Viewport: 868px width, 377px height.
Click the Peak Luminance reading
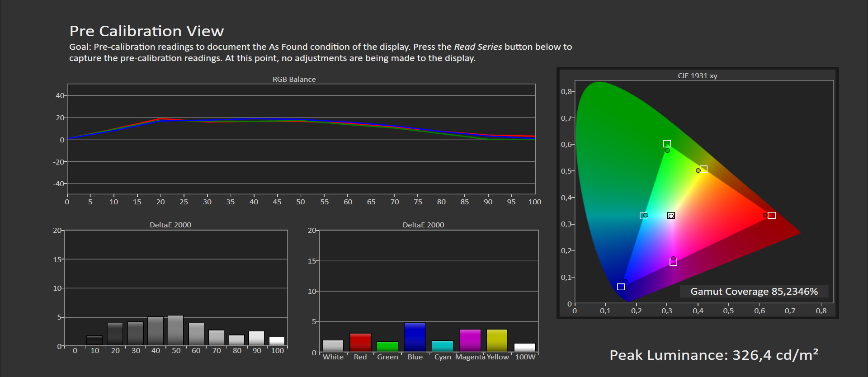713,355
